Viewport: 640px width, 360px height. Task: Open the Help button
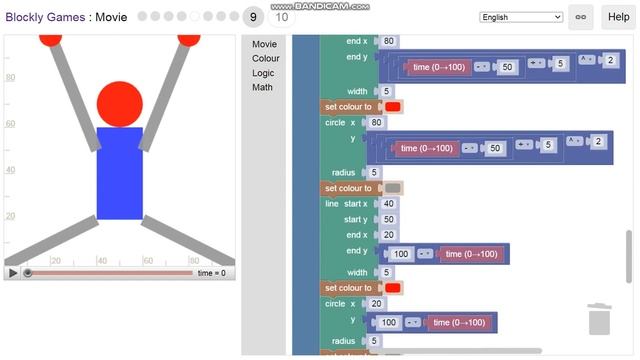618,17
